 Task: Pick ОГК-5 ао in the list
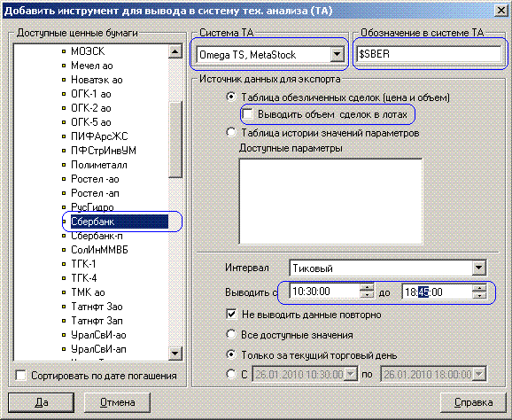[91, 122]
